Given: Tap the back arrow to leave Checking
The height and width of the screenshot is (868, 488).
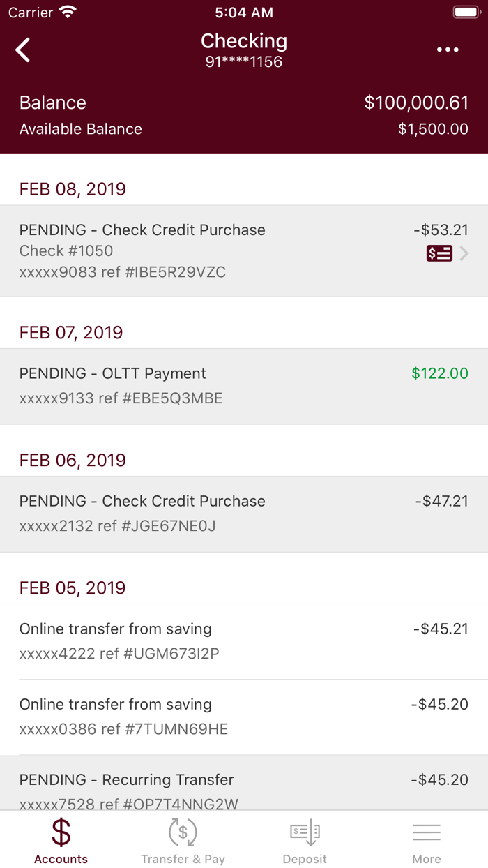Looking at the screenshot, I should point(22,50).
